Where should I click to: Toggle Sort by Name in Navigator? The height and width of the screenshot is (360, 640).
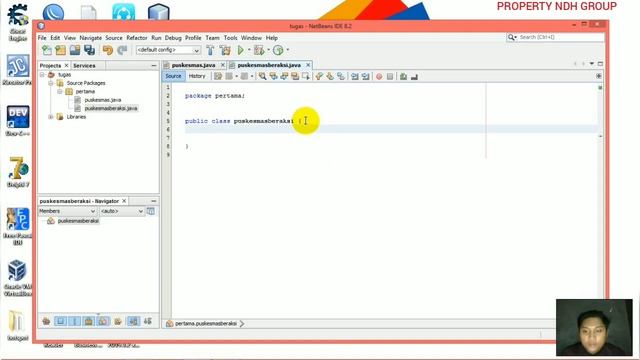coord(133,322)
